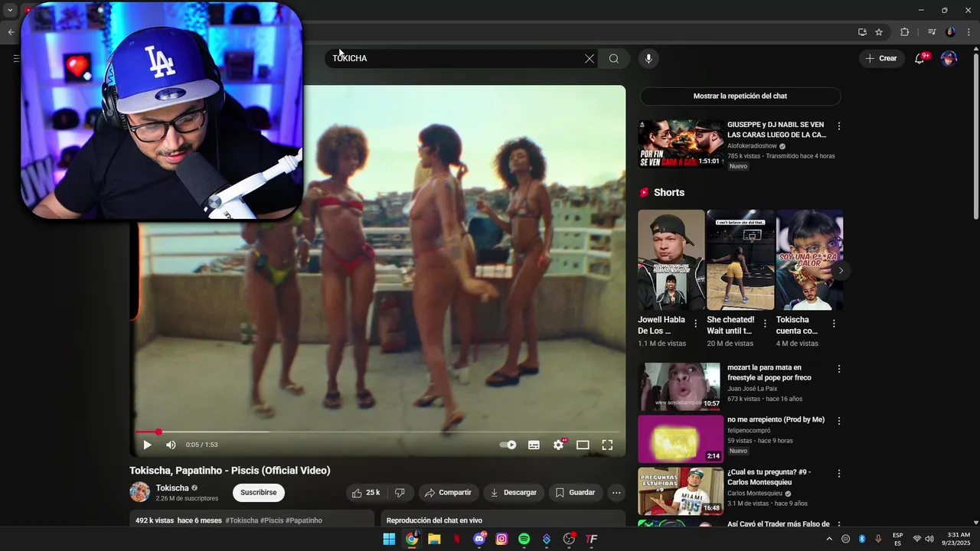The image size is (980, 551).
Task: Click the Compartir share button
Action: click(x=448, y=493)
